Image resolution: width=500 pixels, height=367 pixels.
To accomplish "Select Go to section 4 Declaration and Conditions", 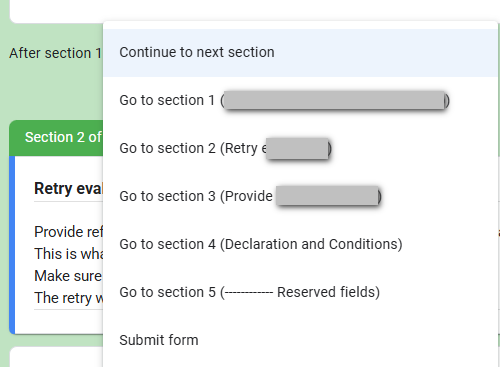I will [x=300, y=244].
